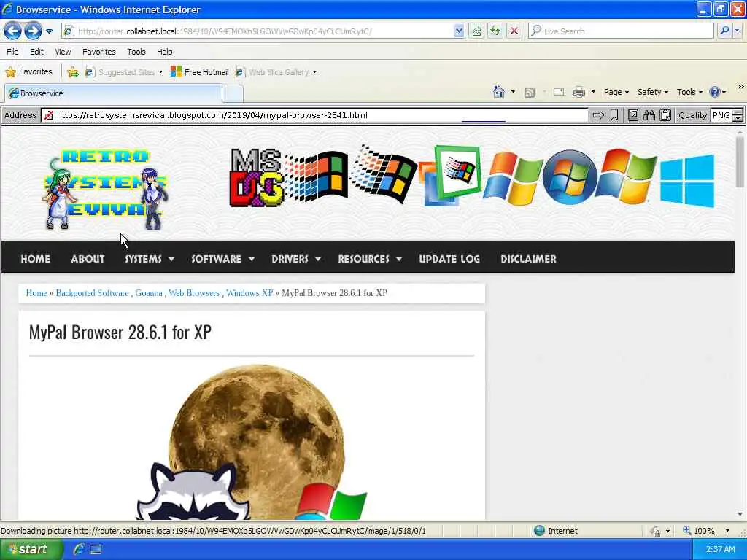Click the Add to Favorites Bar icon
The width and height of the screenshot is (747, 560).
point(73,72)
